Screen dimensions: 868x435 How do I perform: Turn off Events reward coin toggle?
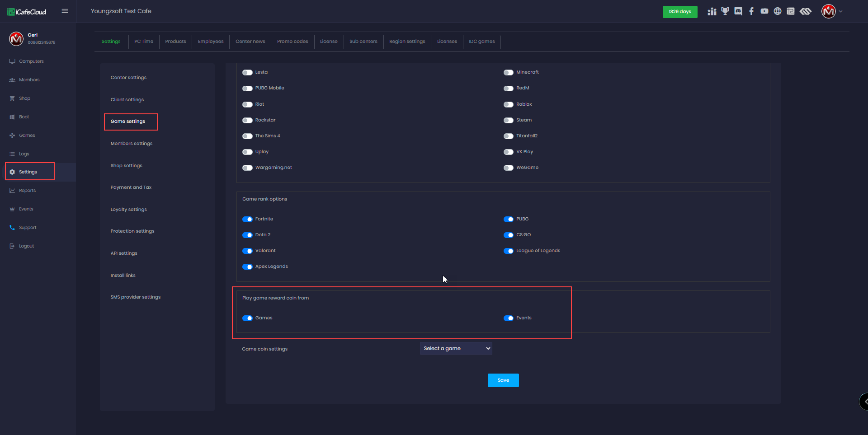click(x=509, y=318)
